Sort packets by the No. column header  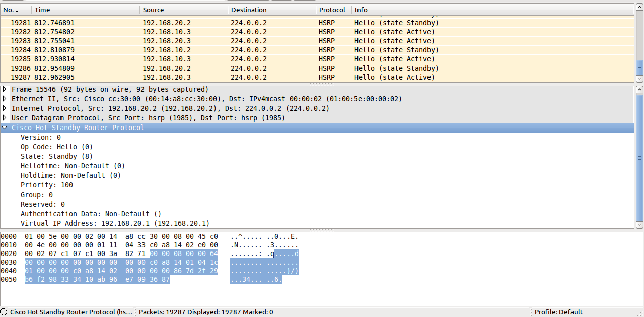click(x=16, y=10)
